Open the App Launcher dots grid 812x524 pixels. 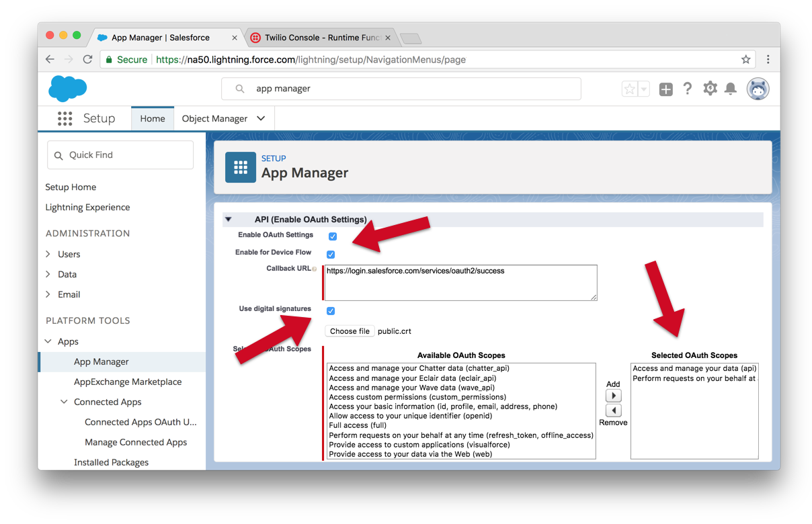65,119
